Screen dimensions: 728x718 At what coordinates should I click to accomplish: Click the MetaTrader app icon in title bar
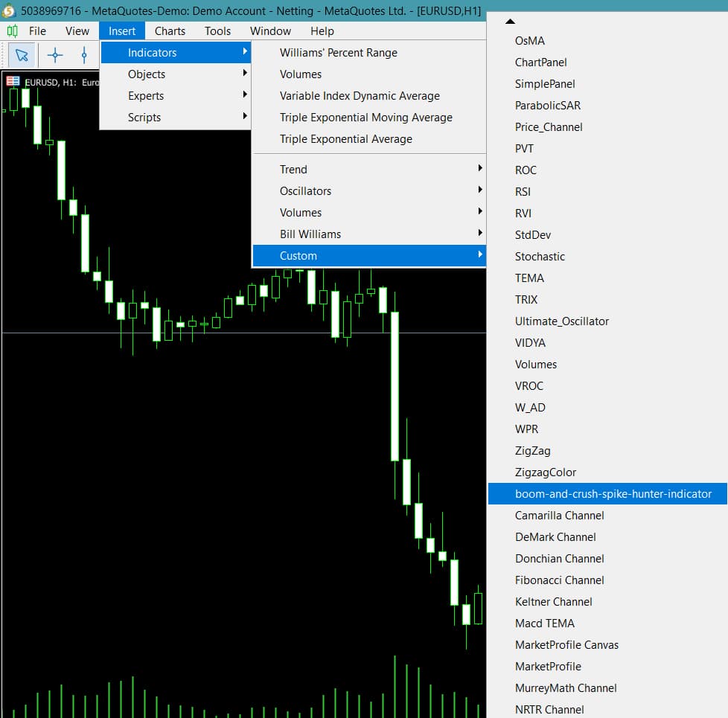tap(9, 11)
